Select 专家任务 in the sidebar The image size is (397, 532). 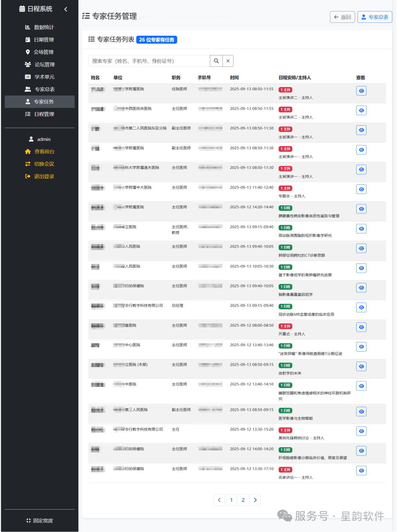(40, 102)
